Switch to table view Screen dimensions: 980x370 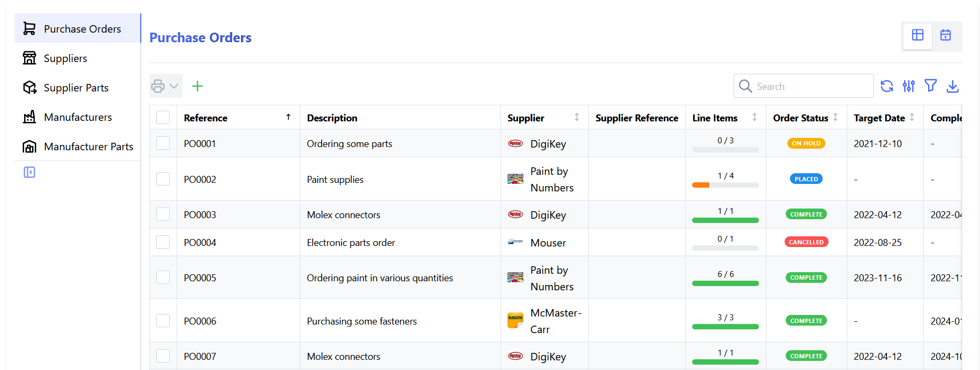tap(917, 35)
